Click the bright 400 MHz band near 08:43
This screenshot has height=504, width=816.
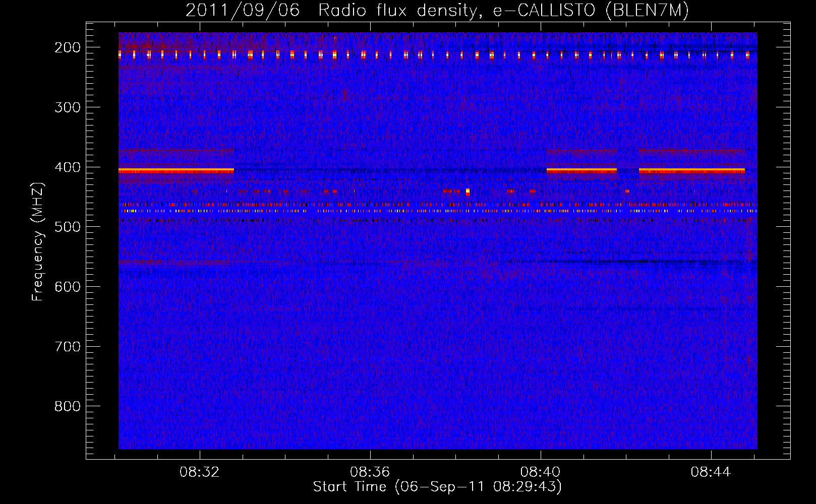pyautogui.click(x=692, y=171)
